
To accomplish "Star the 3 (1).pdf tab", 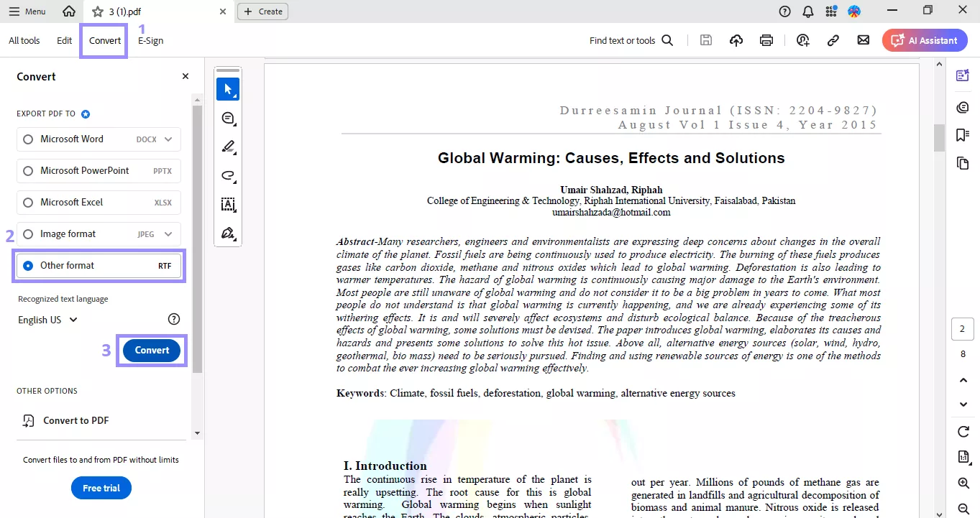I will [98, 11].
